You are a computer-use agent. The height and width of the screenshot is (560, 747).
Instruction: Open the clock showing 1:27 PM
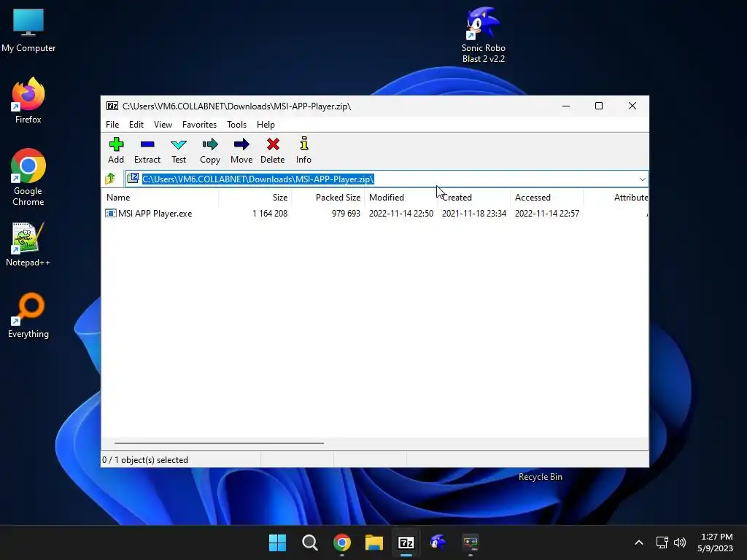point(716,542)
